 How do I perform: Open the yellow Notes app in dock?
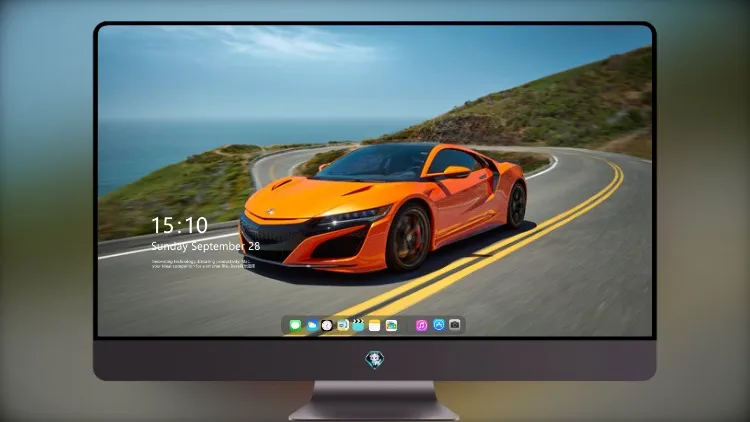point(375,325)
